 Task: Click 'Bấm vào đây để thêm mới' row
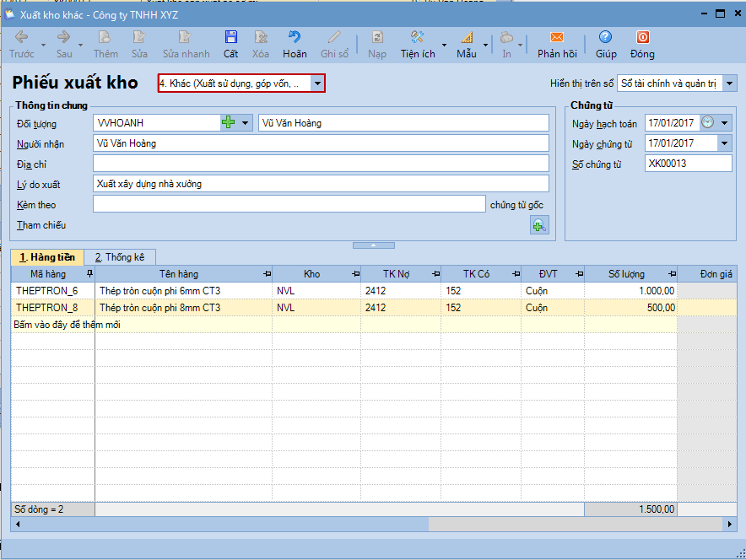[68, 325]
